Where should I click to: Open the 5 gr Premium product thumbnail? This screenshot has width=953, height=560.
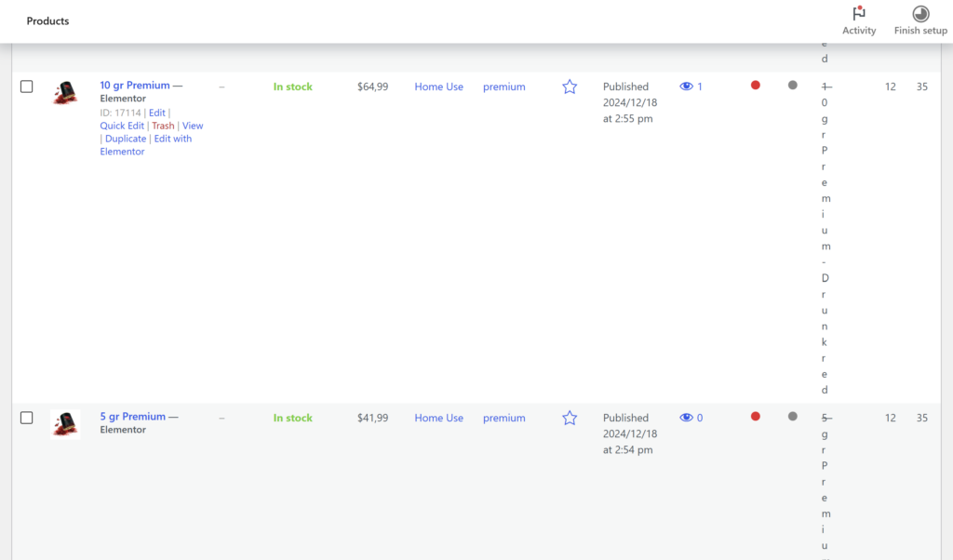[65, 424]
